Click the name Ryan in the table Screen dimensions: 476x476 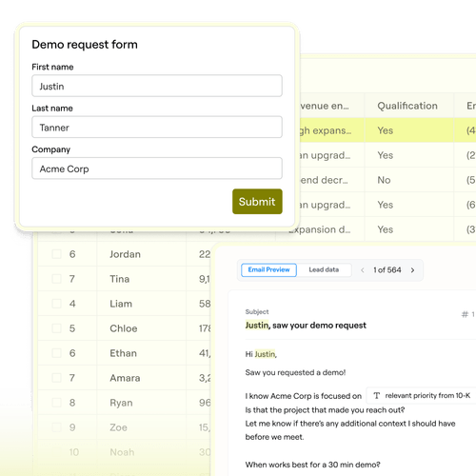coord(121,403)
